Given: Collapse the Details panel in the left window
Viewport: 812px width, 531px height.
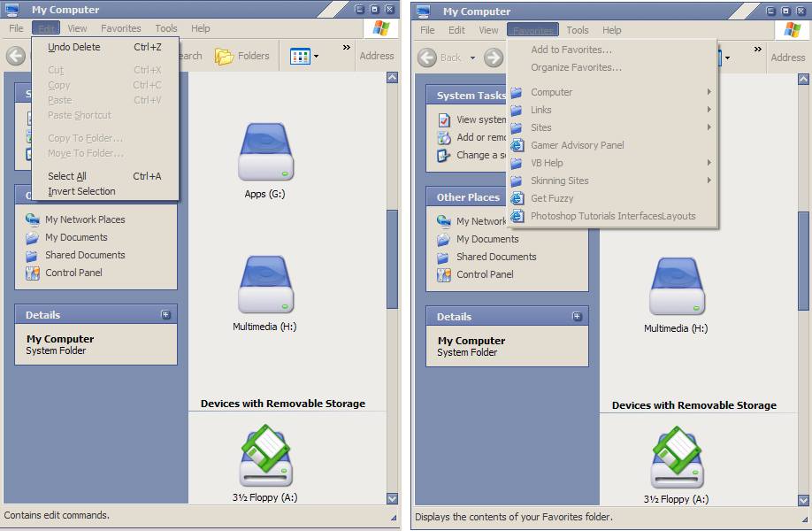Looking at the screenshot, I should tap(165, 315).
